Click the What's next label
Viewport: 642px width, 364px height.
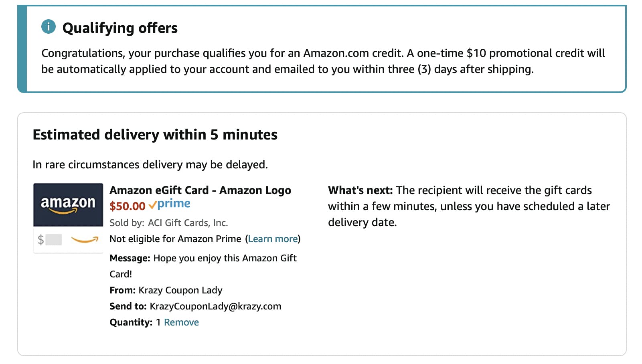(360, 190)
